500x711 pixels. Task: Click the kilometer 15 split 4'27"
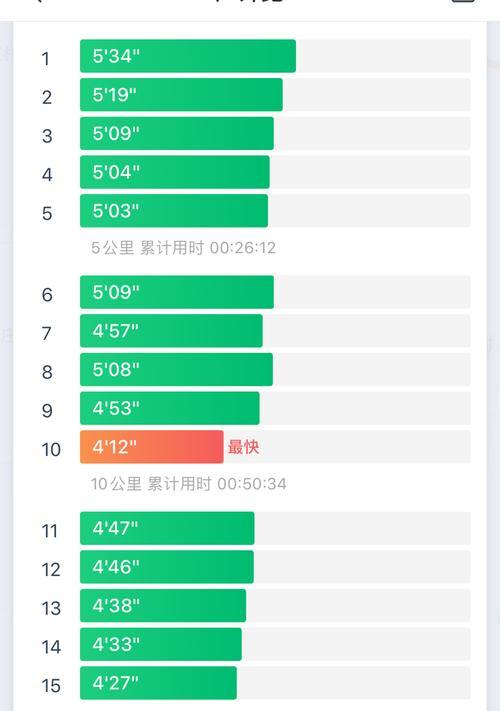click(x=158, y=683)
